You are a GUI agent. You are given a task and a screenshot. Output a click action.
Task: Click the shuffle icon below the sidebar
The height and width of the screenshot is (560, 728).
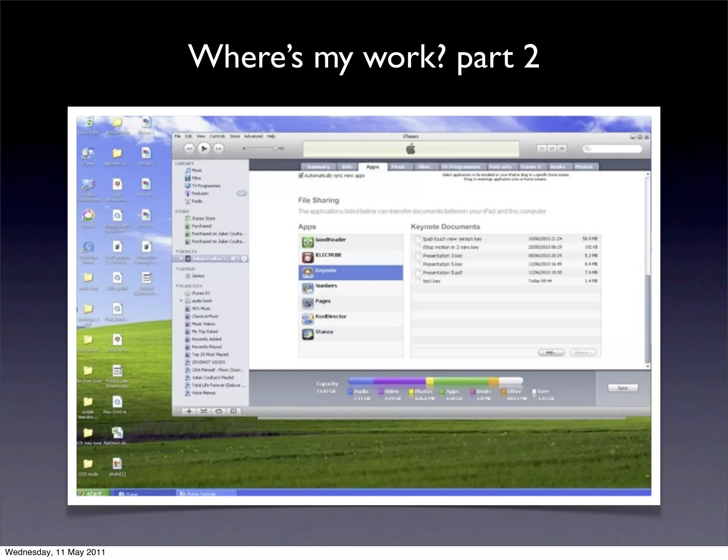coord(204,411)
